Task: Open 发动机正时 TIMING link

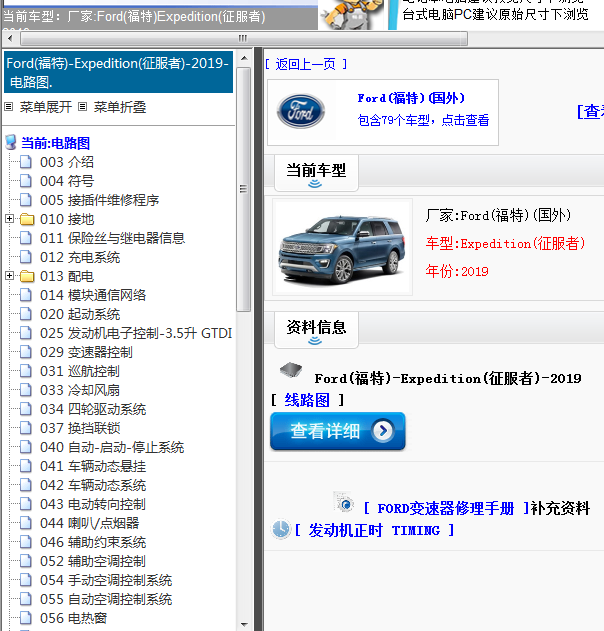Action: point(374,530)
